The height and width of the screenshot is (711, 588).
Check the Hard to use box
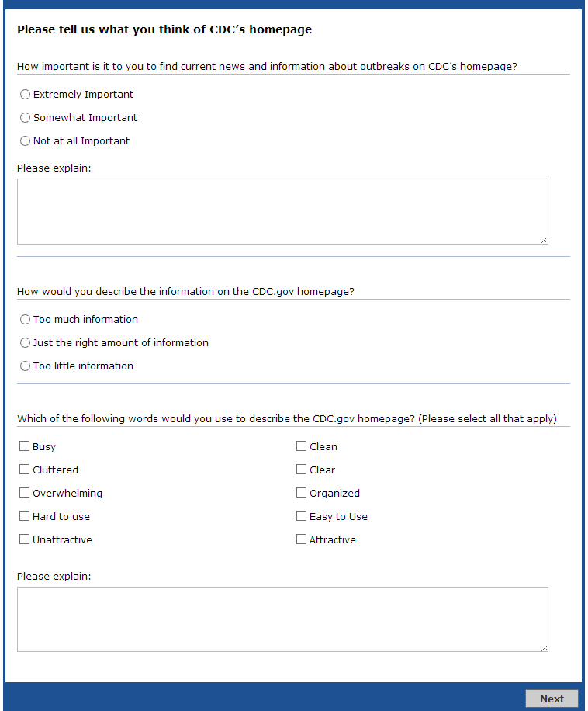coord(25,516)
